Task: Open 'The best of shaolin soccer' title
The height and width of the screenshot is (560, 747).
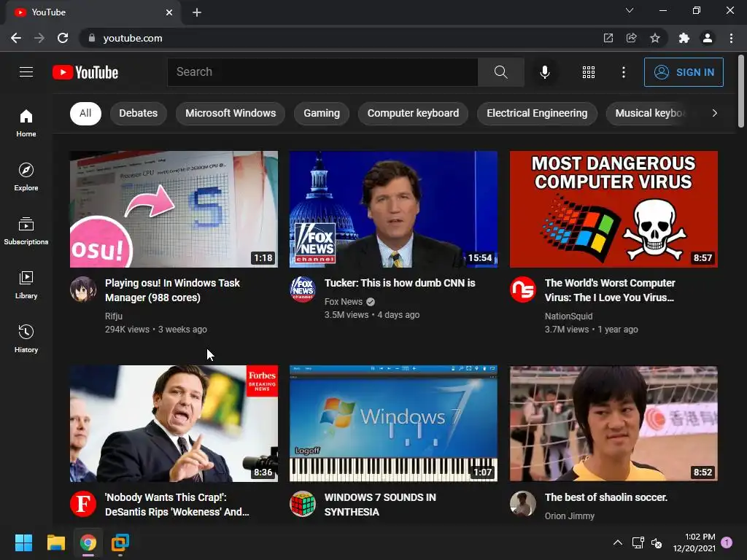Action: tap(606, 497)
